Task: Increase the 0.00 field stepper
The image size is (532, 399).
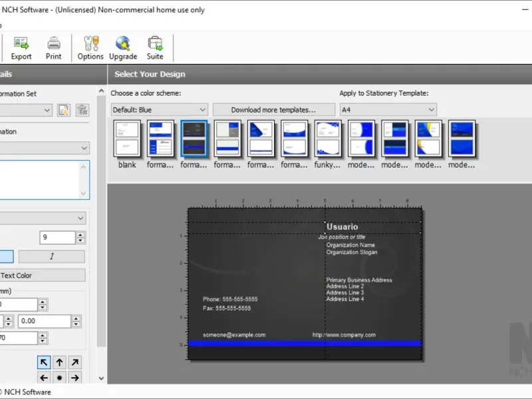Action: point(76,318)
